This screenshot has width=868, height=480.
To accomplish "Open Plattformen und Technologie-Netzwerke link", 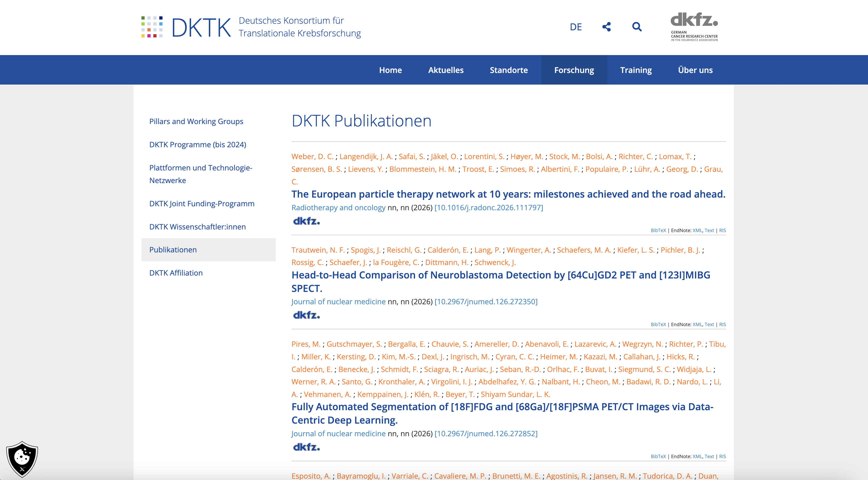I will 200,174.
